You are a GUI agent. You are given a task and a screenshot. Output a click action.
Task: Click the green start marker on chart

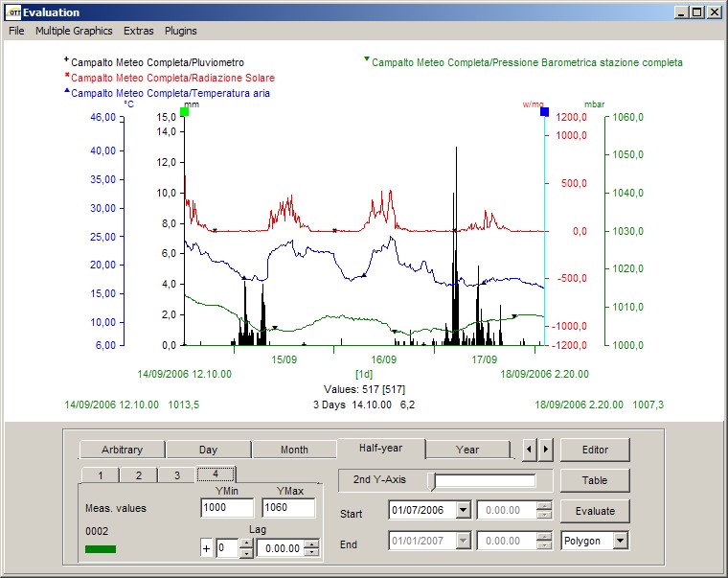point(184,112)
